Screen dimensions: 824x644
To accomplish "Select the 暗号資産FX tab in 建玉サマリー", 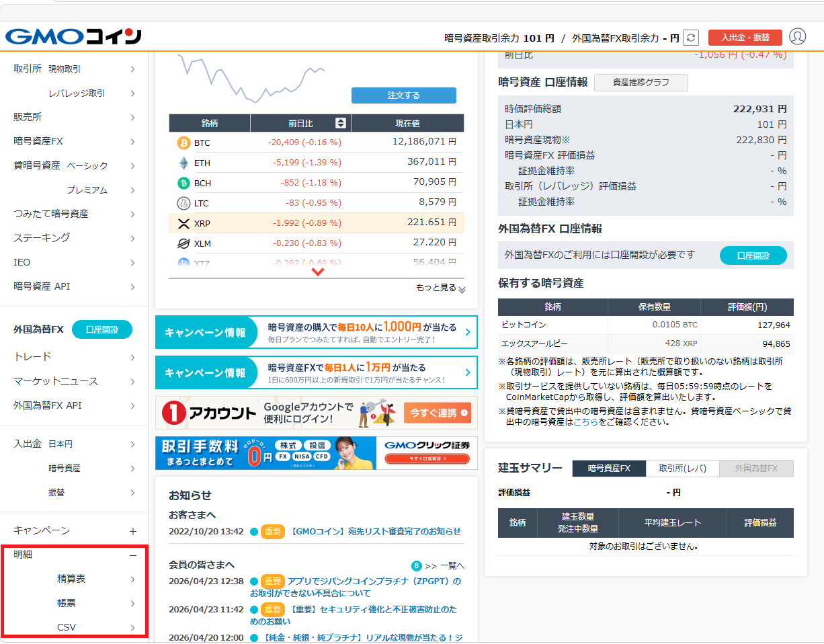I will (609, 469).
